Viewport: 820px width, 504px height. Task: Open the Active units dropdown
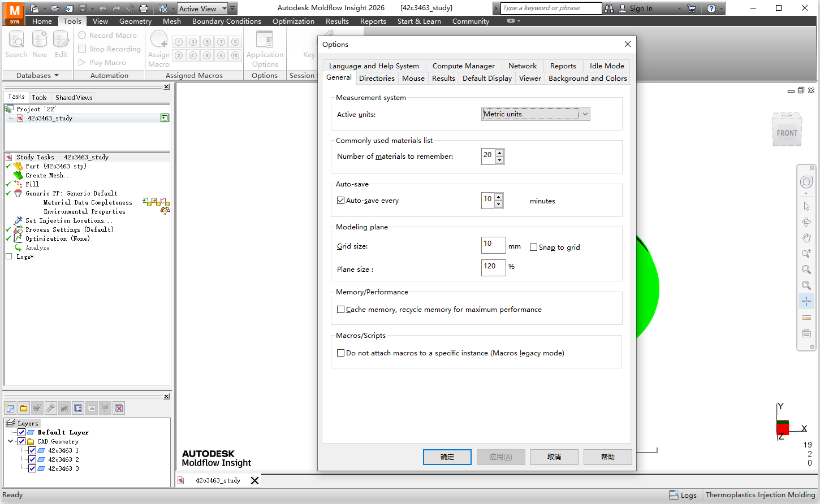(536, 114)
